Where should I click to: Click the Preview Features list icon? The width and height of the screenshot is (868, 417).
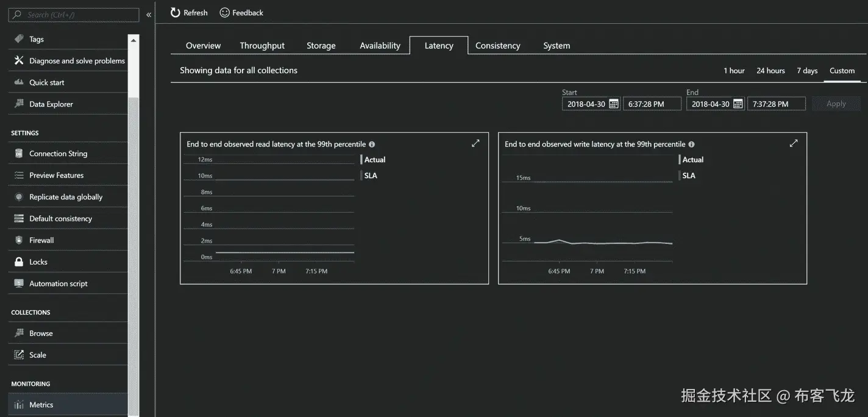click(x=19, y=175)
